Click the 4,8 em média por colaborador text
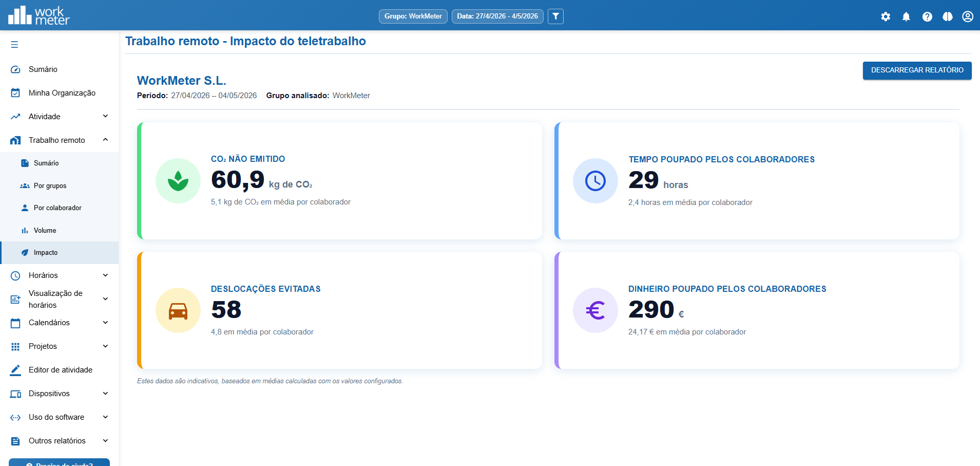This screenshot has width=980, height=466. [262, 332]
